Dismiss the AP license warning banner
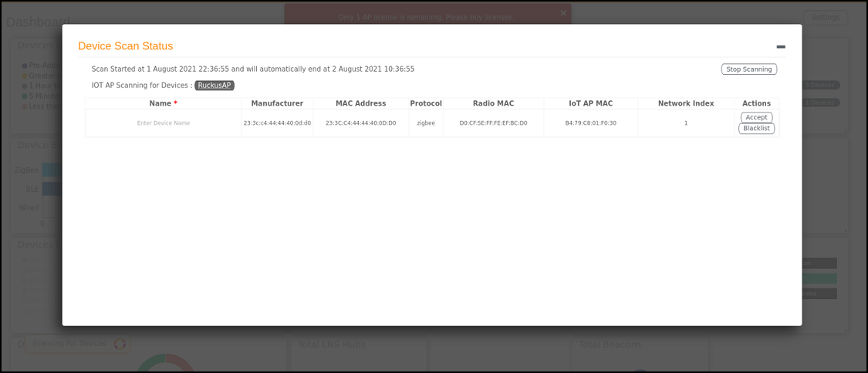Screen dimensions: 868x373 pyautogui.click(x=563, y=12)
